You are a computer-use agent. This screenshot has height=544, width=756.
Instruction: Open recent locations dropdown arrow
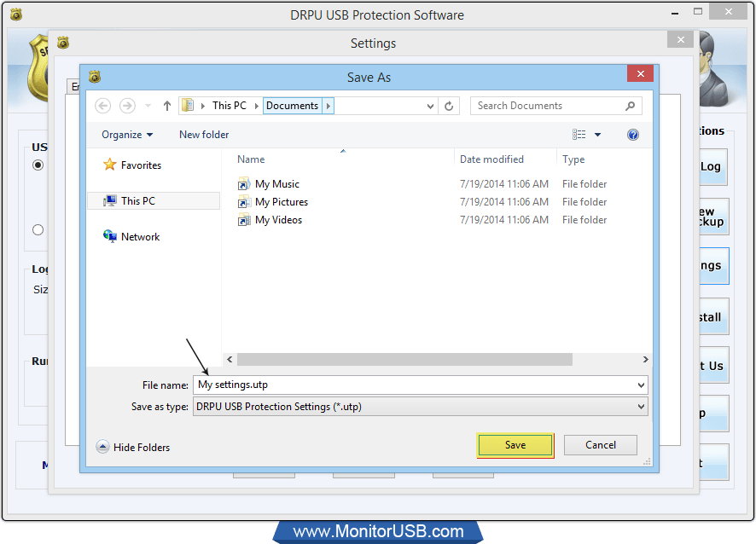(x=148, y=106)
